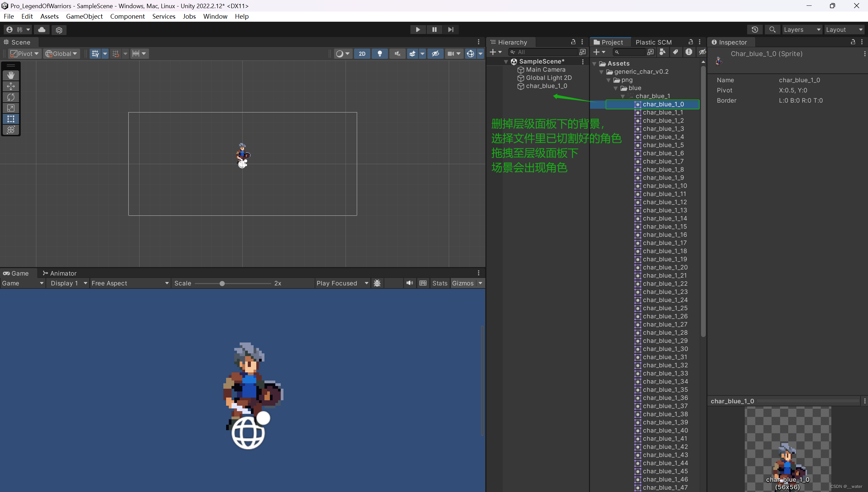Select the Rotate tool
868x492 pixels.
11,97
